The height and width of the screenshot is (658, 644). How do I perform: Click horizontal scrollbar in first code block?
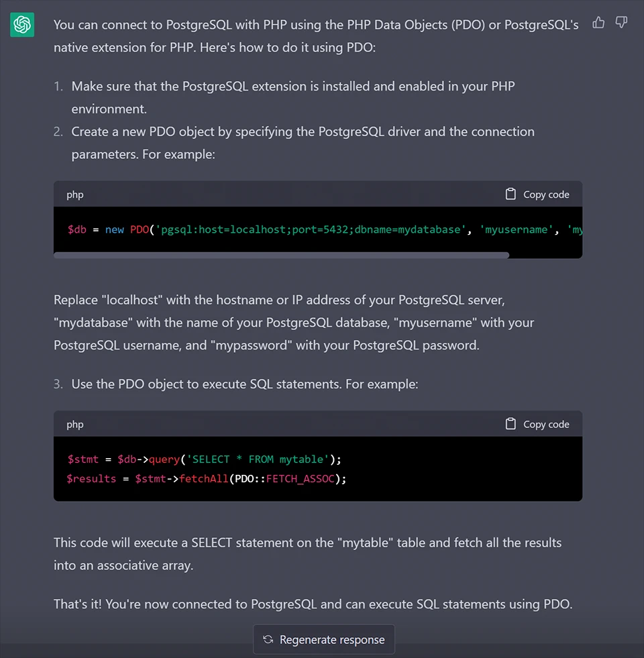[x=281, y=255]
